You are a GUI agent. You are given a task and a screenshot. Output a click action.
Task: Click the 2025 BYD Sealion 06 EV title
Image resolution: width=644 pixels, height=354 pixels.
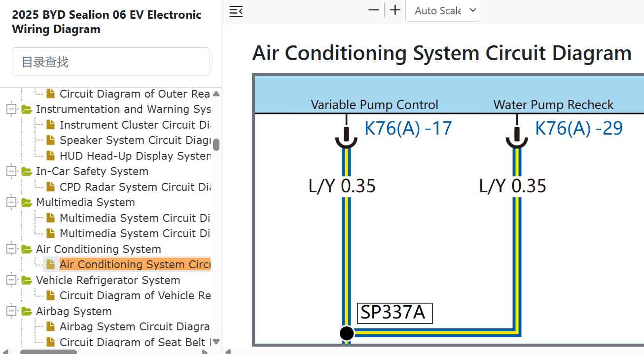[107, 22]
